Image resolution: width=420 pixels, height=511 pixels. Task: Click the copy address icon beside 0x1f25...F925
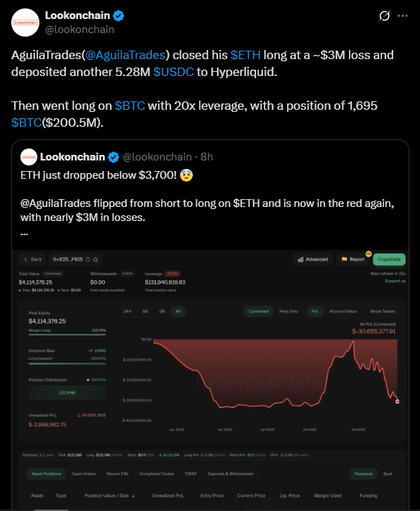point(88,260)
